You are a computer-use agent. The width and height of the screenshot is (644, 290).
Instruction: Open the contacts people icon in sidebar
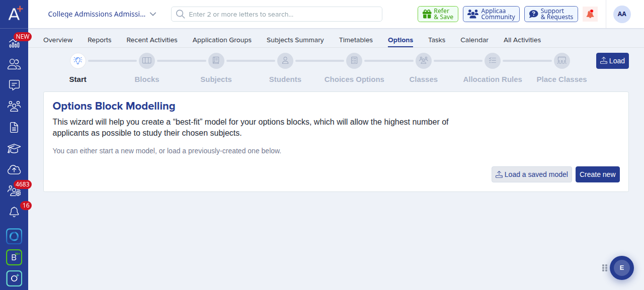click(x=14, y=64)
